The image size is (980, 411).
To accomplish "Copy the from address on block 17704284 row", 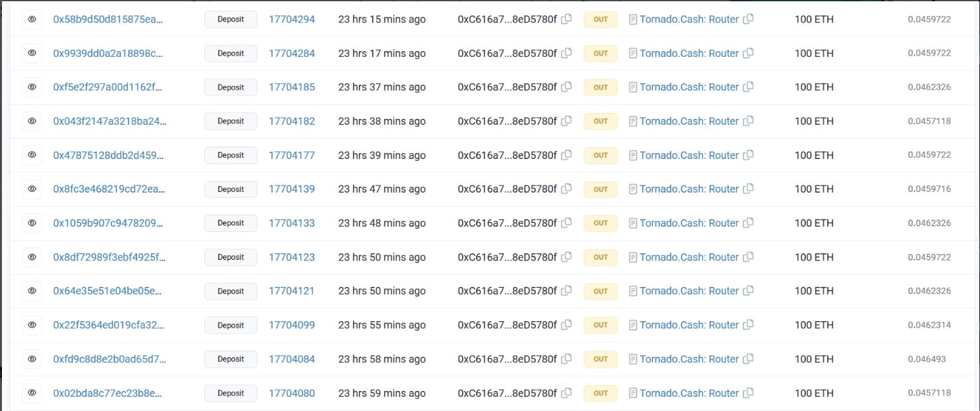I will (567, 53).
